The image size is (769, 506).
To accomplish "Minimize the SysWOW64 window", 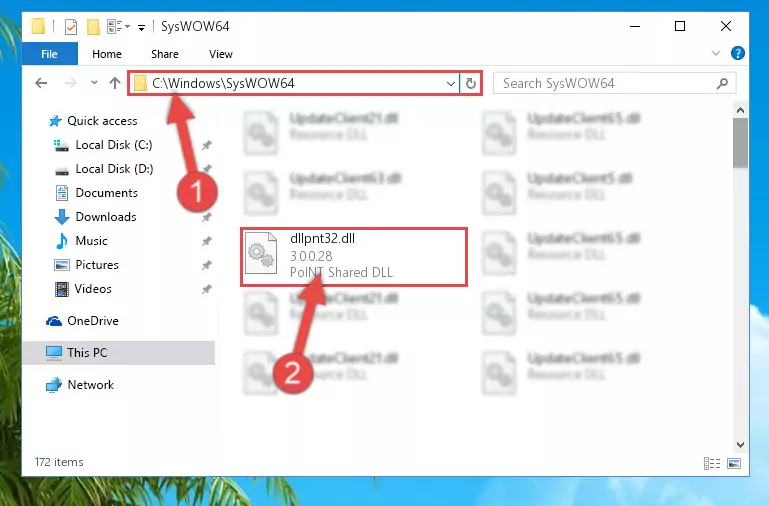I will [x=635, y=26].
